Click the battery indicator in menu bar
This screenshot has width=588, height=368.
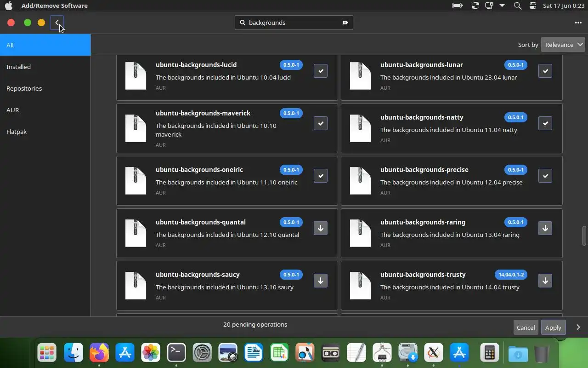(457, 6)
